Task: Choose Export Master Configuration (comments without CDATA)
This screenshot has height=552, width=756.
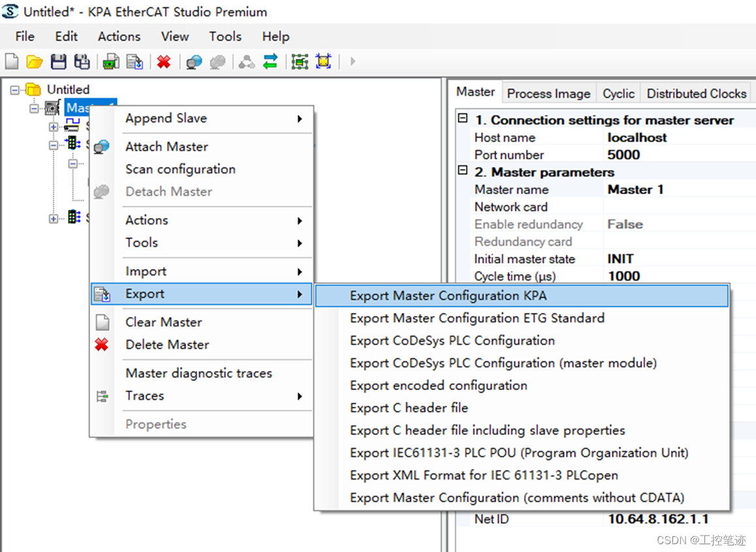Action: coord(522,498)
